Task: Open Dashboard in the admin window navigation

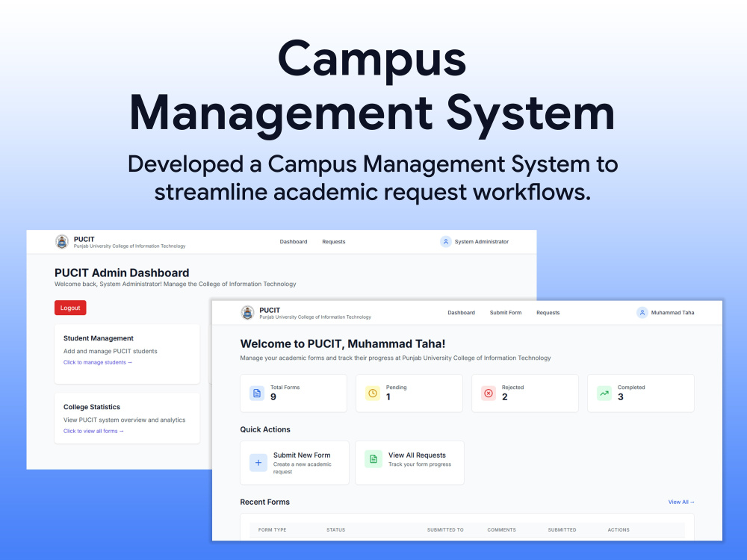Action: [x=294, y=242]
